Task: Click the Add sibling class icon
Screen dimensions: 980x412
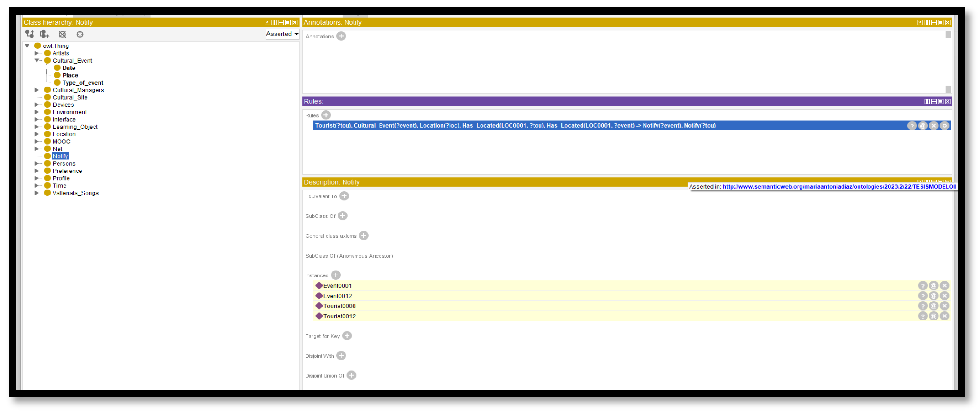Action: click(45, 34)
